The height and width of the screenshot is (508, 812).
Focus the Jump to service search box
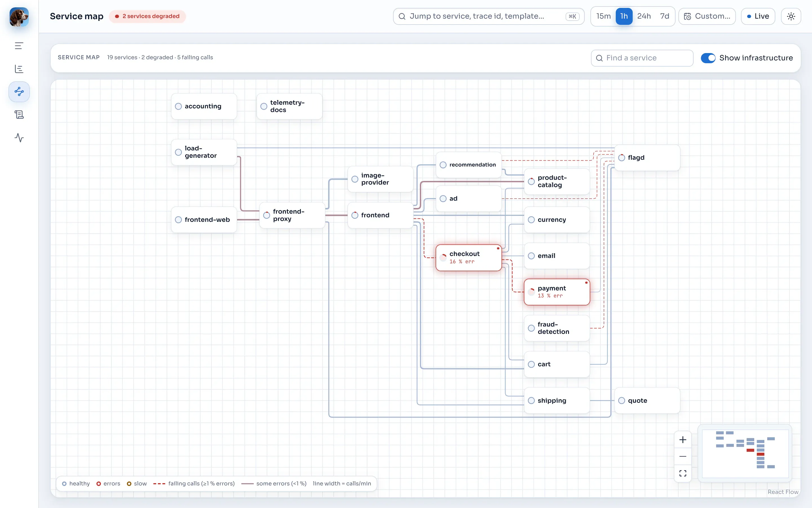[488, 16]
